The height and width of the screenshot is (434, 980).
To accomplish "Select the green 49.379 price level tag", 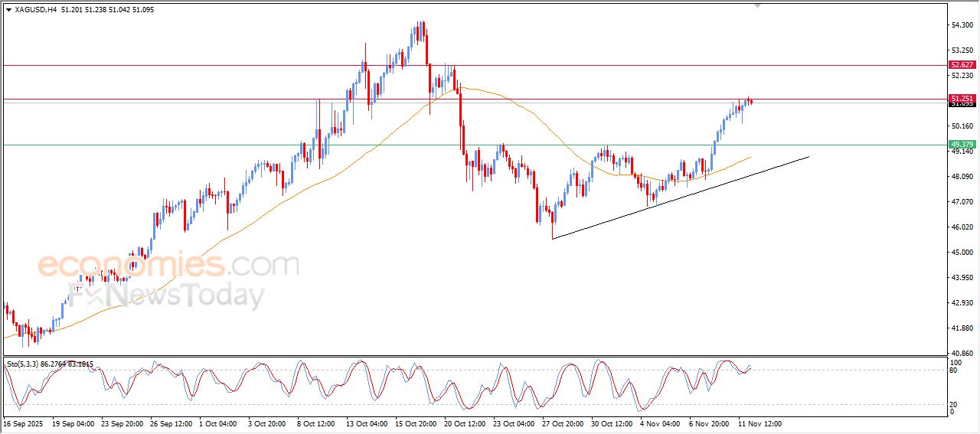I will 962,144.
